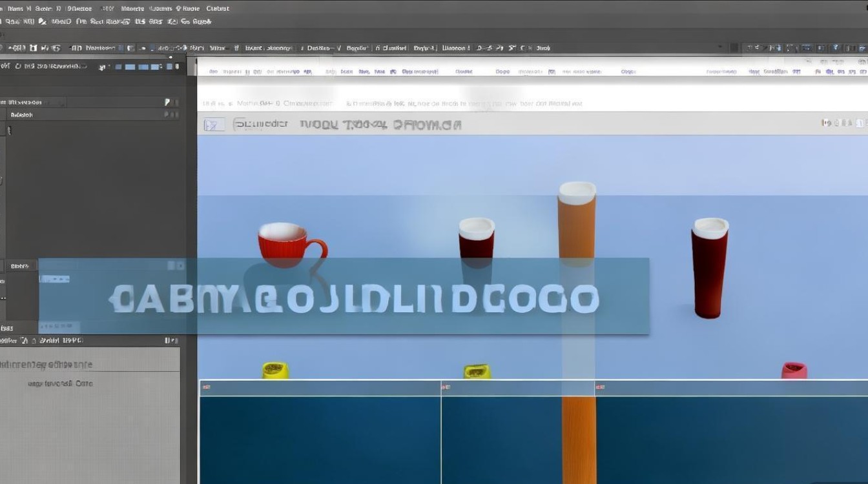Click the grey square button after toolbar dropdown arrow
Image resolution: width=868 pixels, height=484 pixels.
(x=734, y=48)
